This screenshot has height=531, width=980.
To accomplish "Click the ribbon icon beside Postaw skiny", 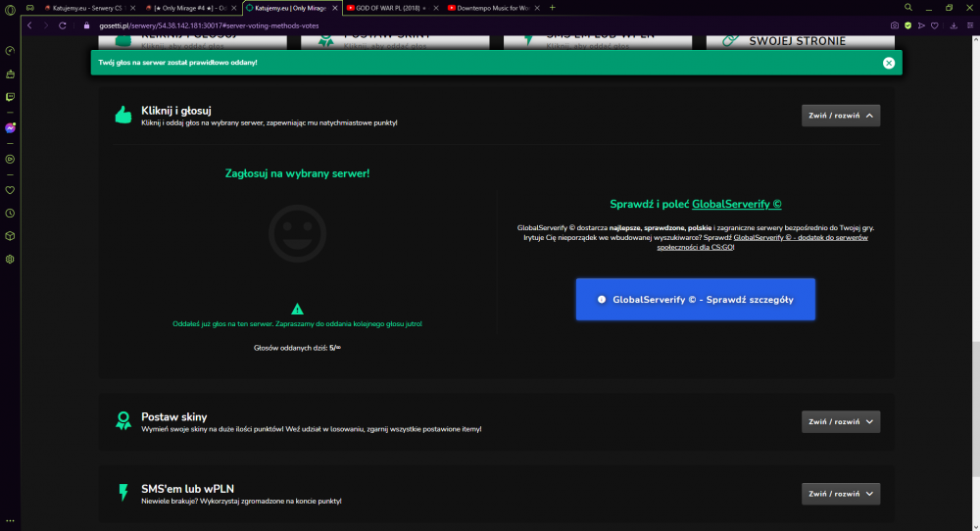I will tap(123, 420).
